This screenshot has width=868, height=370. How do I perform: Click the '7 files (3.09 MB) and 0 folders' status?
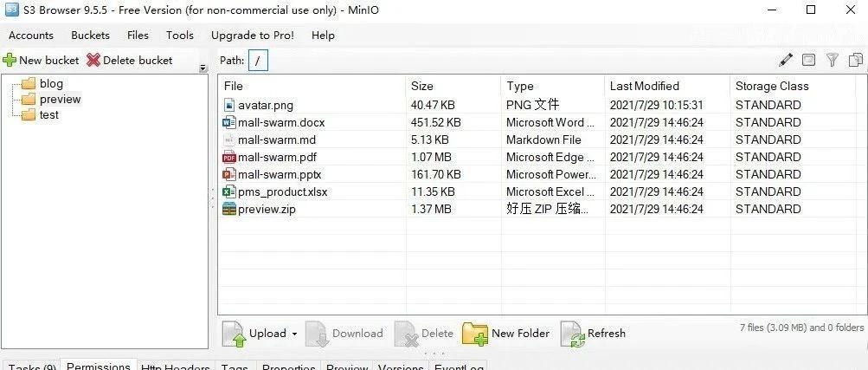pos(801,328)
